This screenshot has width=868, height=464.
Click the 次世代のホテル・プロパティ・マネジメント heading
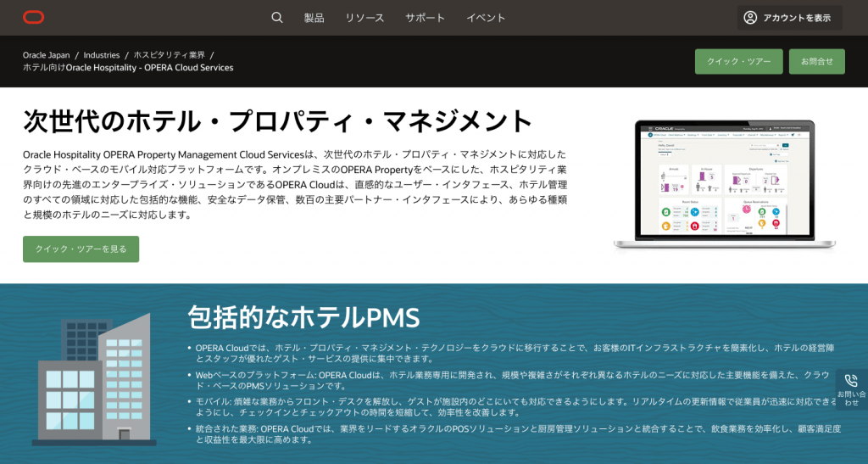(278, 120)
